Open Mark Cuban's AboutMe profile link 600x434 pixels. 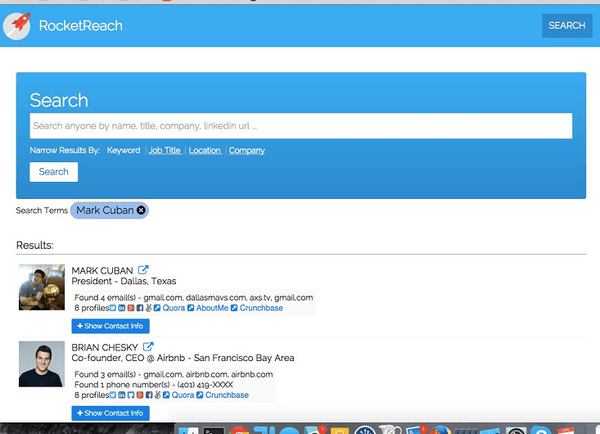(212, 308)
